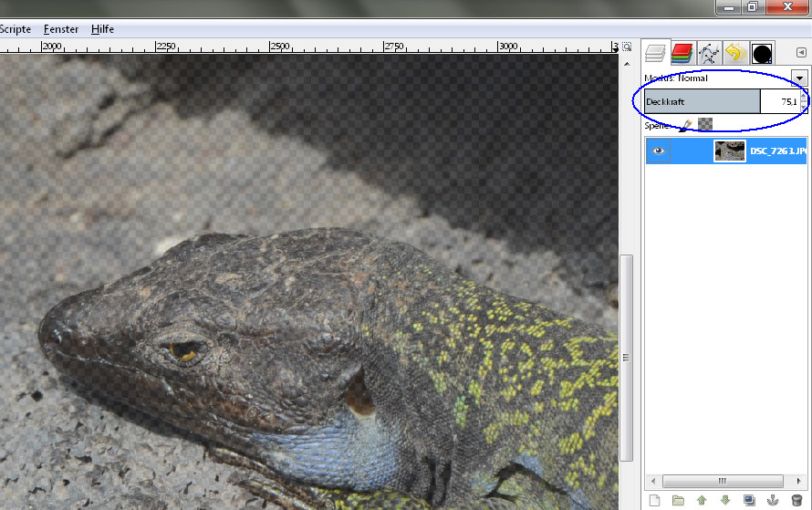The width and height of the screenshot is (812, 510).
Task: Open the Hilfe menu
Action: coord(103,29)
